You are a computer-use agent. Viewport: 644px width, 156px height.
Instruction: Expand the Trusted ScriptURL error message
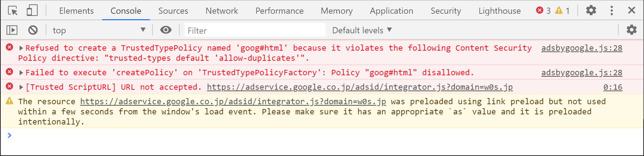(x=21, y=87)
